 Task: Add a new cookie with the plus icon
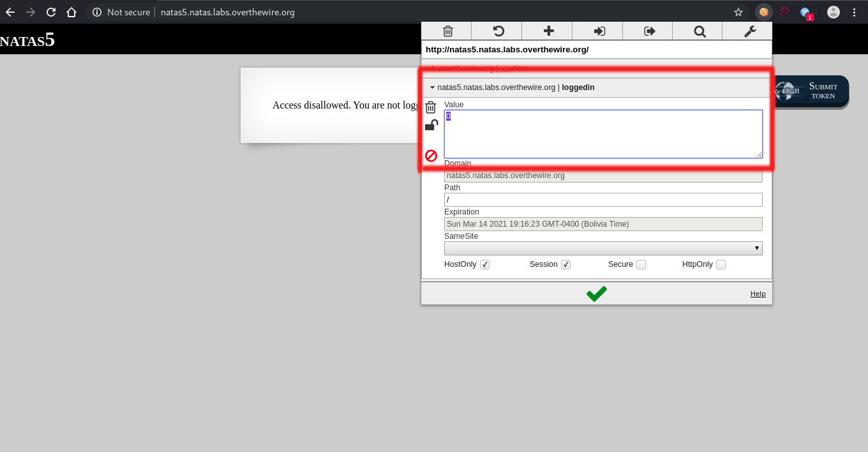coord(548,31)
